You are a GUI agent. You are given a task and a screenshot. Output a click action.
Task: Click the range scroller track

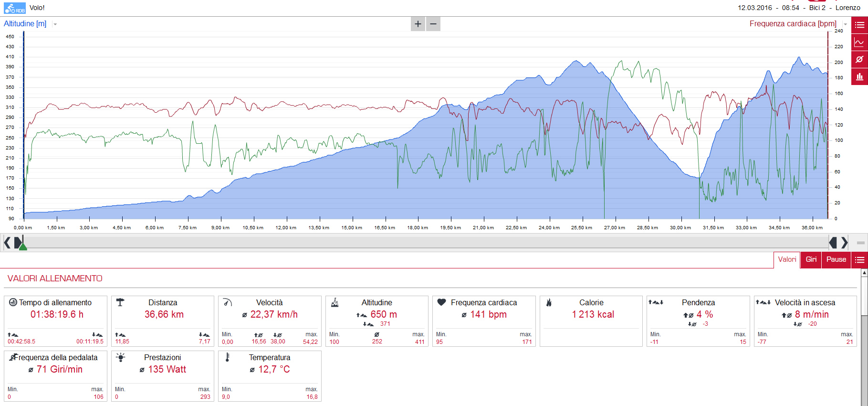426,243
